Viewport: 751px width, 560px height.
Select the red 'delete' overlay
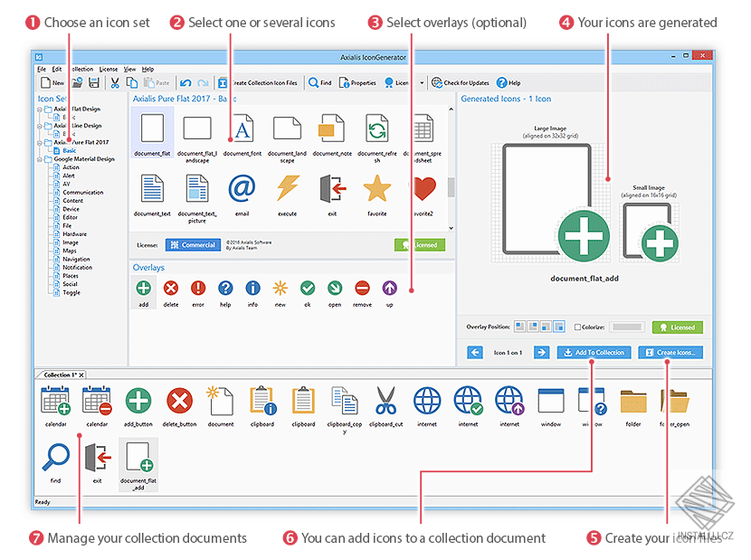(170, 288)
